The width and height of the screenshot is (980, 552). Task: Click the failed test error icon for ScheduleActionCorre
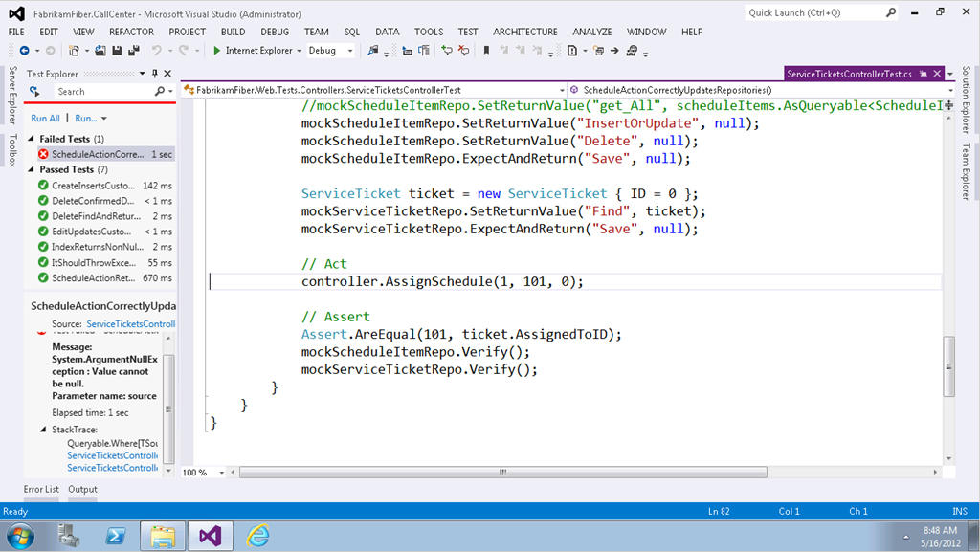pos(43,154)
